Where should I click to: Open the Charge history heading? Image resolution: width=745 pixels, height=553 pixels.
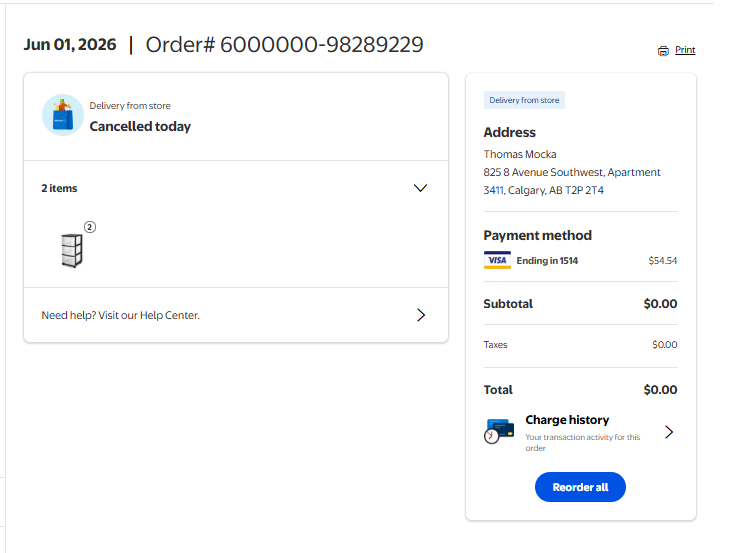point(567,420)
